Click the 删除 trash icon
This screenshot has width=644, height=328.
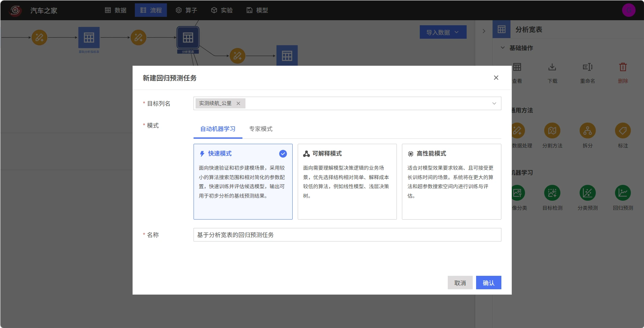point(623,67)
